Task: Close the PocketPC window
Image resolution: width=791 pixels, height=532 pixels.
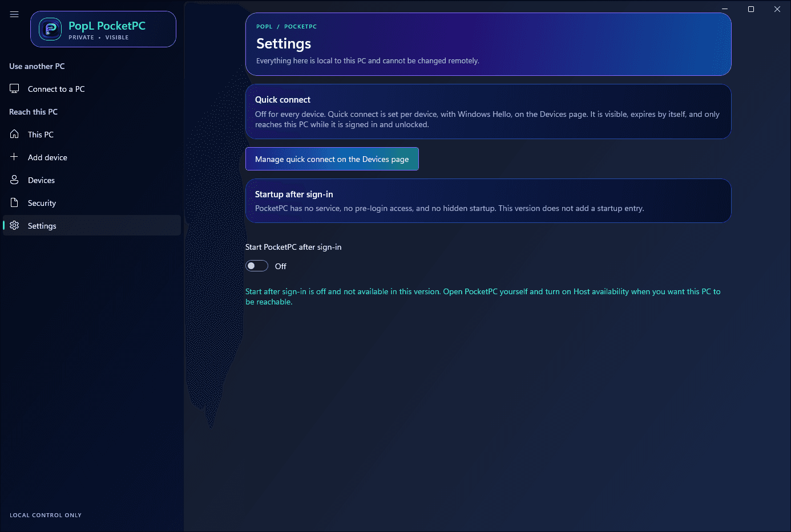Action: [x=777, y=9]
